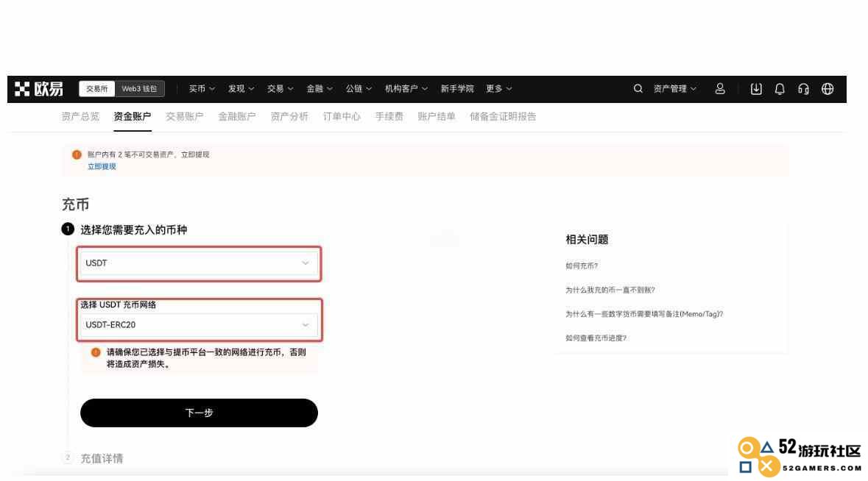Open the notifications bell icon
868x481 pixels.
click(x=780, y=88)
